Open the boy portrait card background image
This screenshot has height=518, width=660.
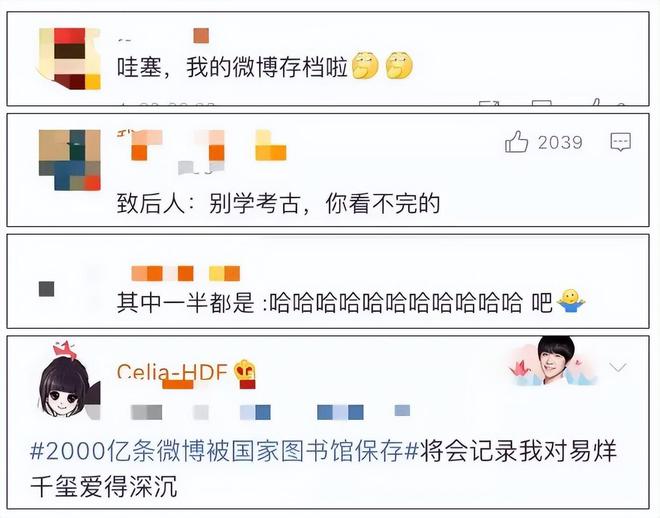tap(553, 361)
